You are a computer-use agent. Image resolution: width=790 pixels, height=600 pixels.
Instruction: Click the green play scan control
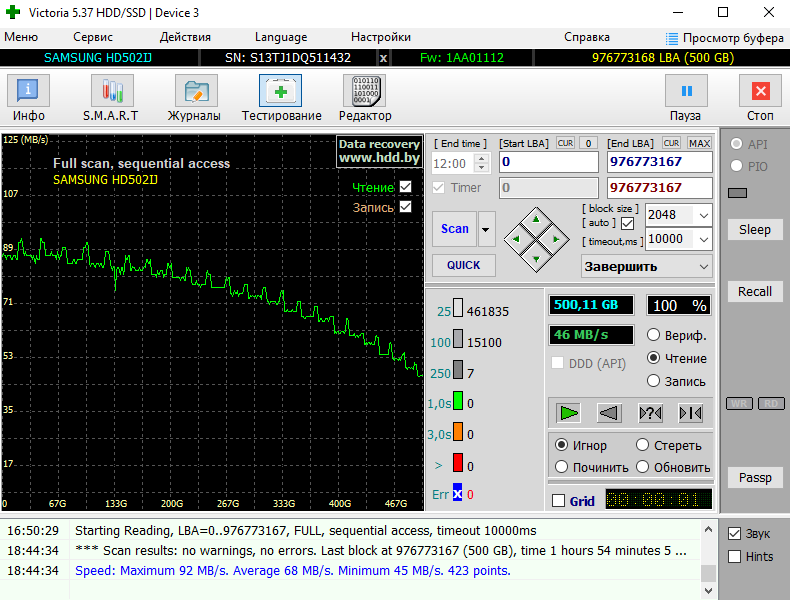click(x=569, y=412)
